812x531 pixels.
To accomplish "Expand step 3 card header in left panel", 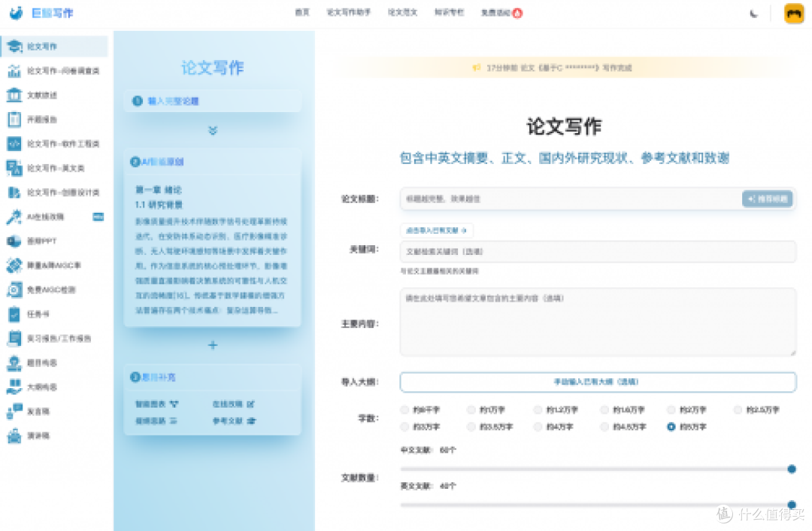I will coord(213,377).
